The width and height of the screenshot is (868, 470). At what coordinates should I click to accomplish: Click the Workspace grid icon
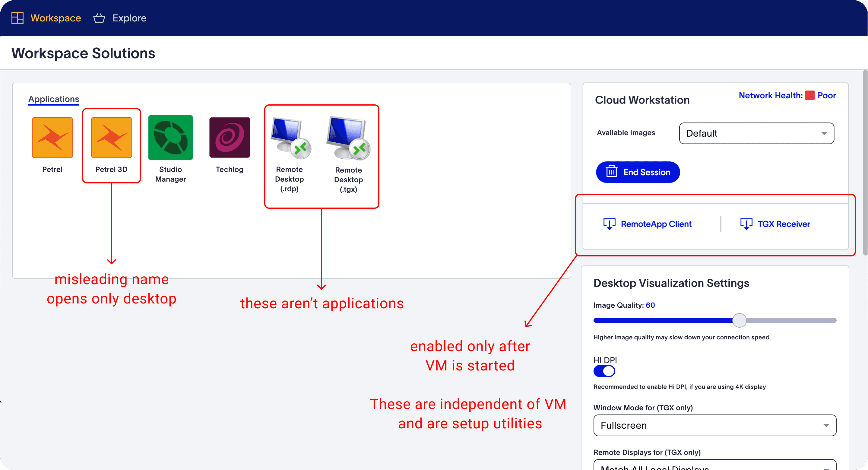(x=17, y=18)
